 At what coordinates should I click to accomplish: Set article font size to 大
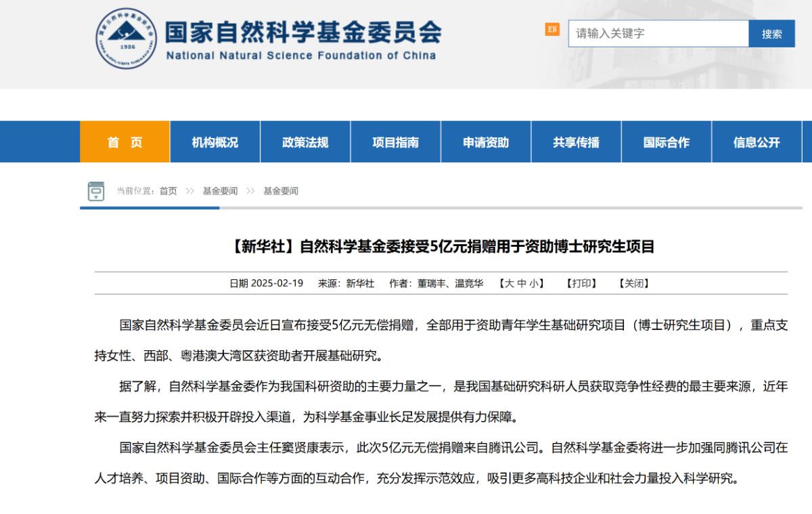point(510,283)
